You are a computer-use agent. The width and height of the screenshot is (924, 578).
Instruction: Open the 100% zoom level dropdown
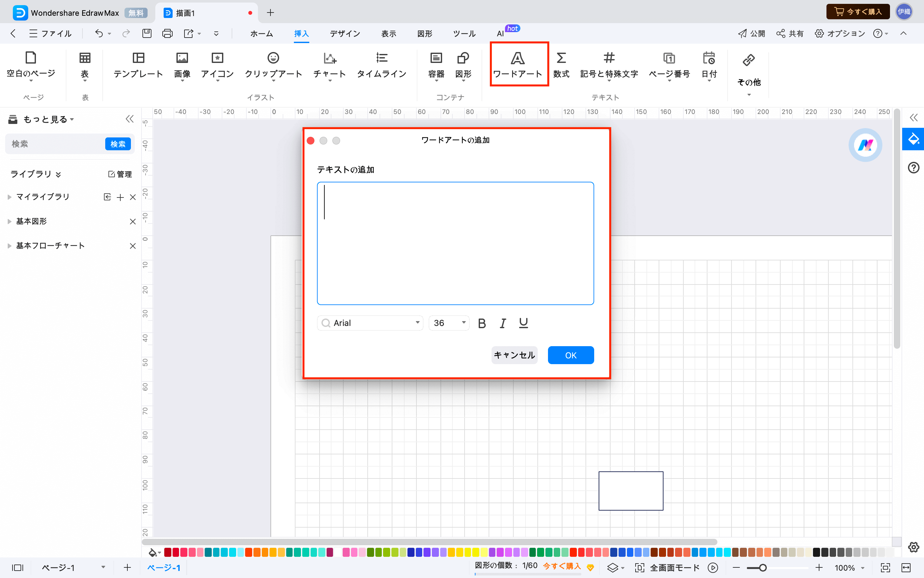click(850, 568)
